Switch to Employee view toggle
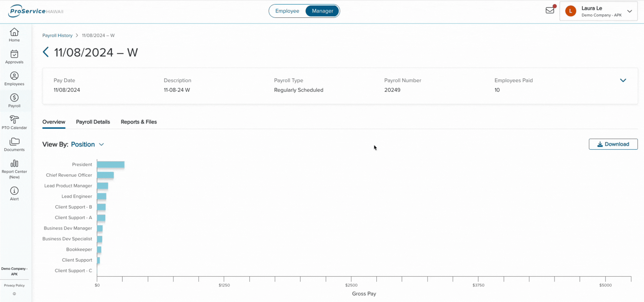This screenshot has width=644, height=302. tap(287, 11)
